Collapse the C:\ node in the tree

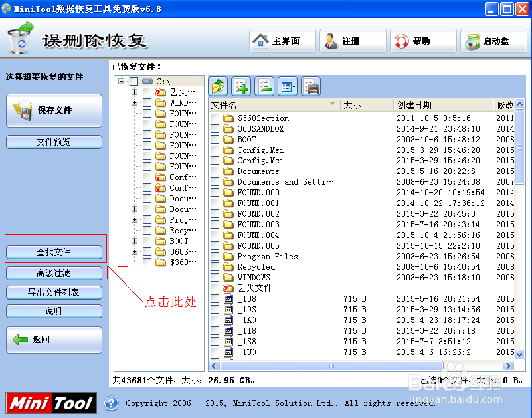122,80
